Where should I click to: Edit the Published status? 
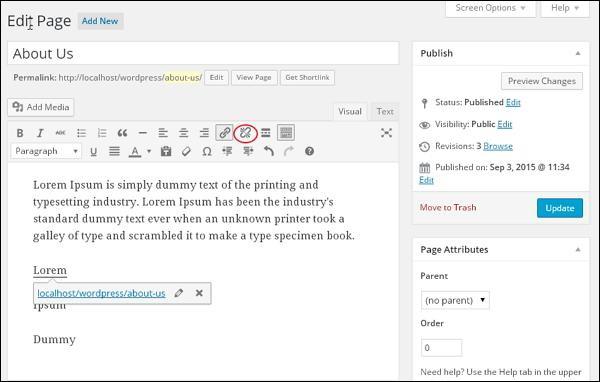coord(513,103)
